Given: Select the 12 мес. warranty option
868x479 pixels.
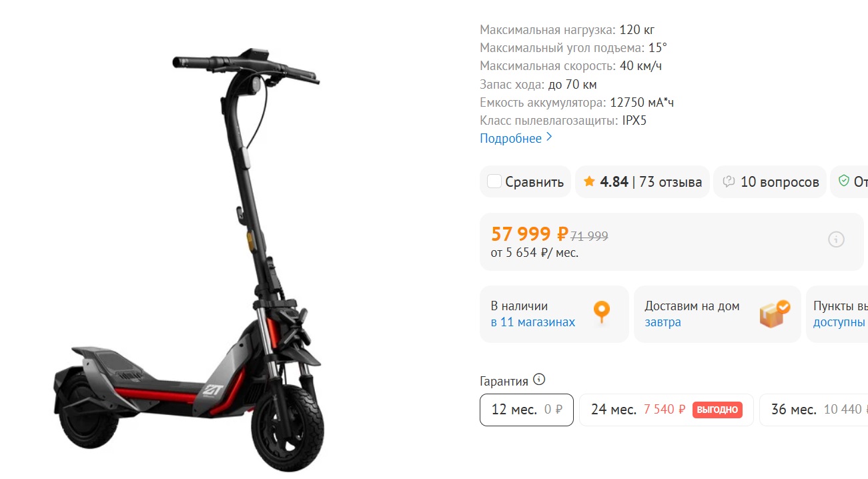Looking at the screenshot, I should pos(526,410).
